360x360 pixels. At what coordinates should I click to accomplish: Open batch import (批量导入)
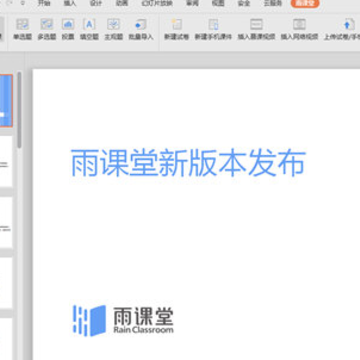[x=141, y=29]
